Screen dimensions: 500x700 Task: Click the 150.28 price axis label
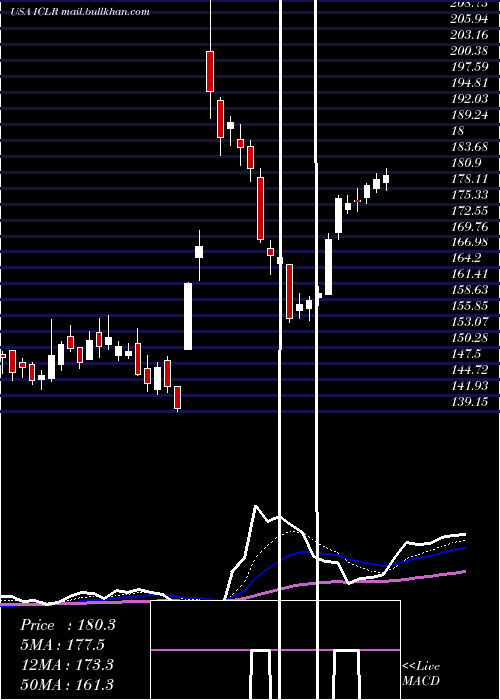(469, 338)
